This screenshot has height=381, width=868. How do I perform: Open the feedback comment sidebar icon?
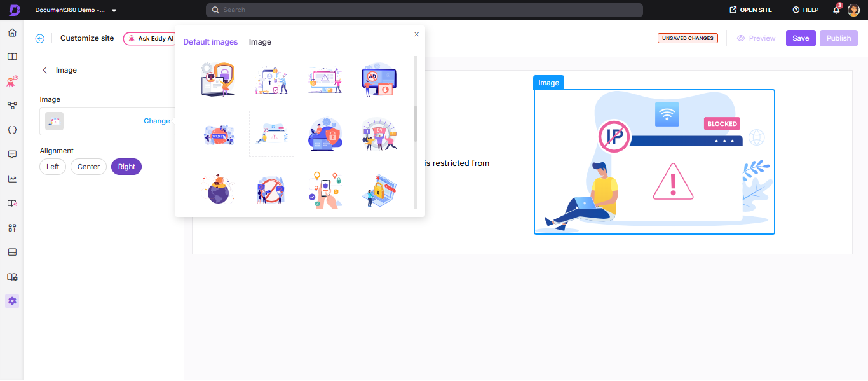[x=12, y=155]
